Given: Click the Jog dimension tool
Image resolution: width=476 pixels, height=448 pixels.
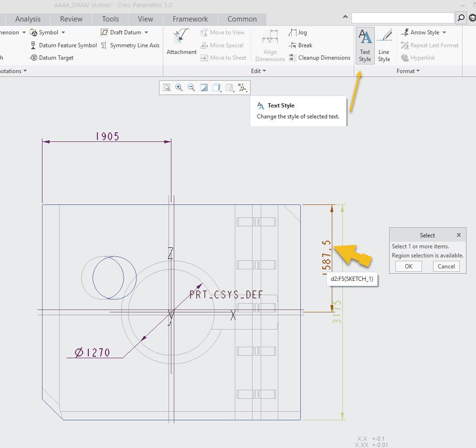Looking at the screenshot, I should click(x=297, y=32).
